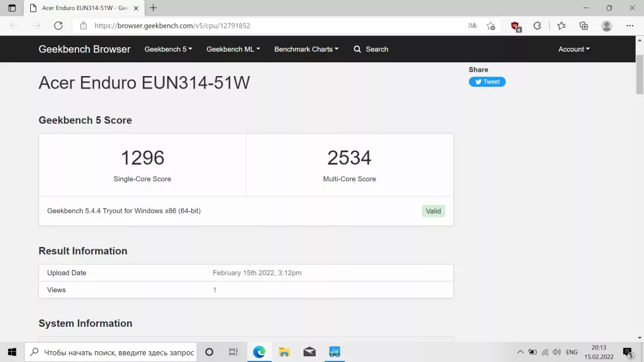Add this page to favorites star

pos(491,26)
